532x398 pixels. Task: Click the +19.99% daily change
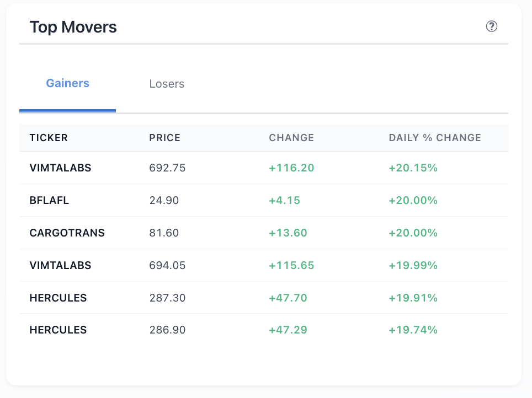click(x=413, y=266)
